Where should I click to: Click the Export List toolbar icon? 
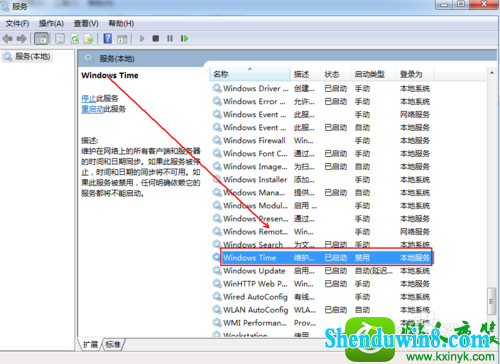89,39
